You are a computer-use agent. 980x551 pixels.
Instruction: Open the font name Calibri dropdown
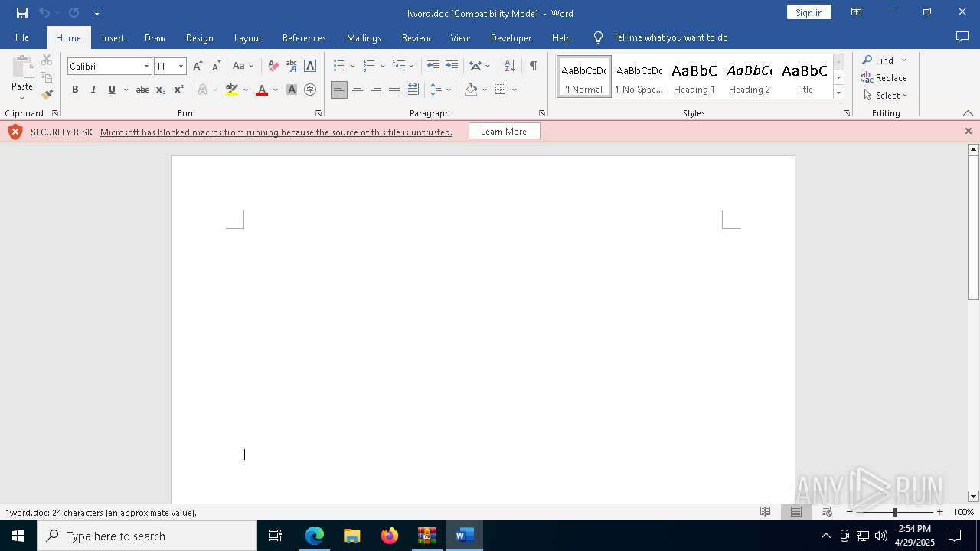pyautogui.click(x=146, y=67)
